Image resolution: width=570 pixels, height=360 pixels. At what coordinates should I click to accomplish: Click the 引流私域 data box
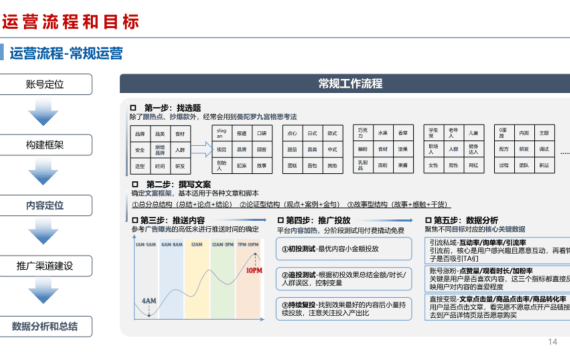497,250
